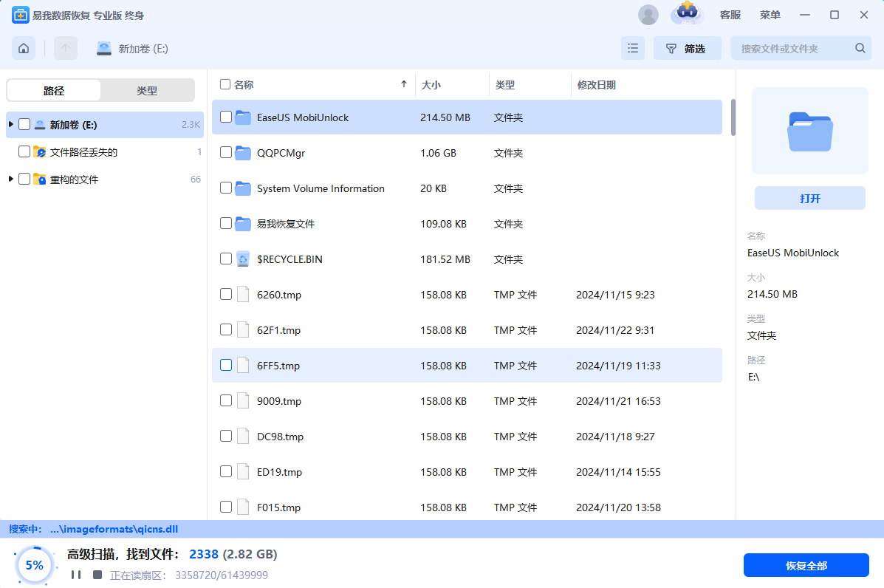Click the 1.06 GB size cell
The height and width of the screenshot is (588, 884).
tap(438, 153)
